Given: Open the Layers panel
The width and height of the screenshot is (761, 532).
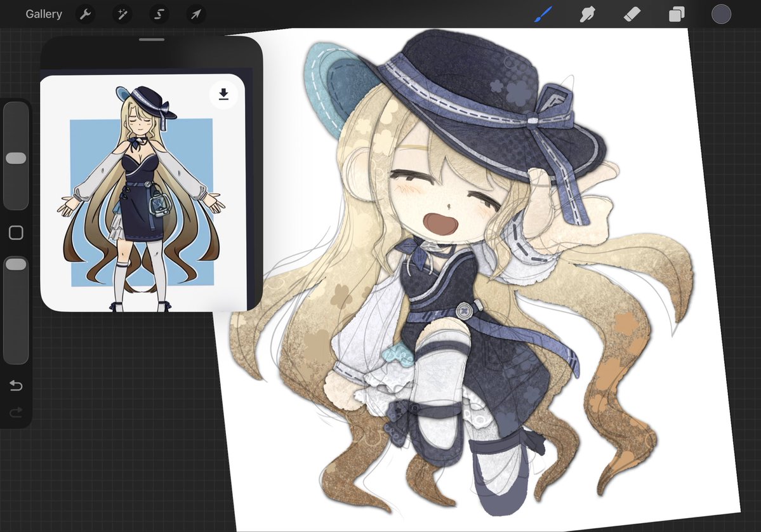Looking at the screenshot, I should pyautogui.click(x=677, y=14).
